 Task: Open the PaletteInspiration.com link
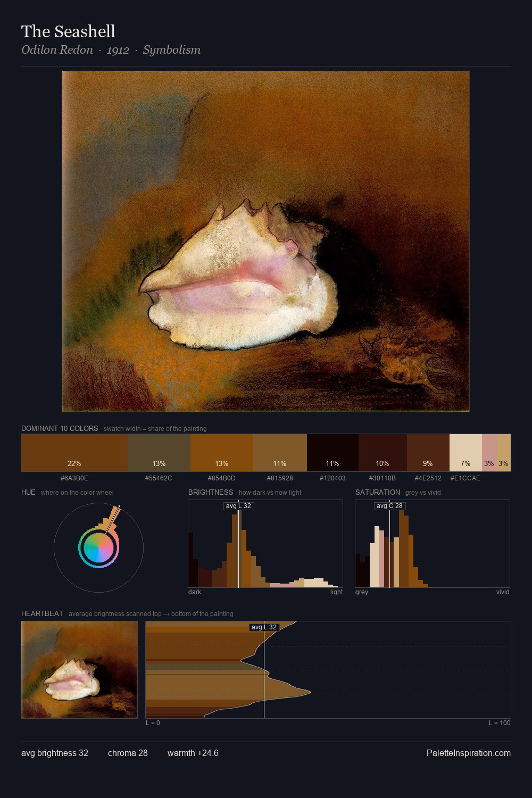click(x=469, y=753)
